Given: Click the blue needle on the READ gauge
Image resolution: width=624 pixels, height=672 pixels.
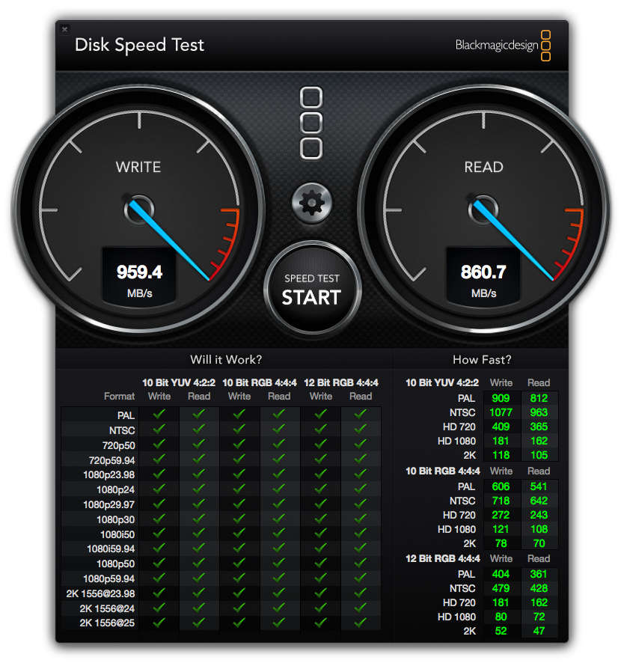Looking at the screenshot, I should pyautogui.click(x=514, y=240).
